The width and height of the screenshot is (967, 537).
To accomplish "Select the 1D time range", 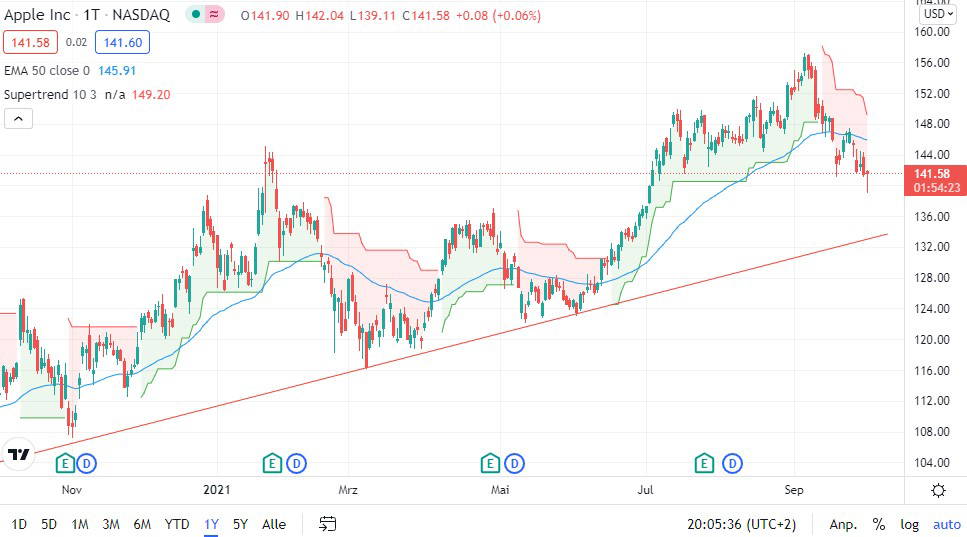I will (19, 524).
